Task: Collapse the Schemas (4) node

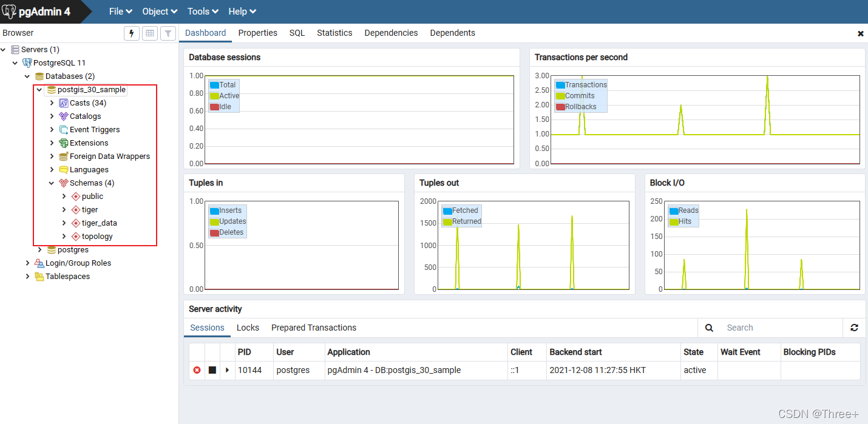Action: (52, 183)
